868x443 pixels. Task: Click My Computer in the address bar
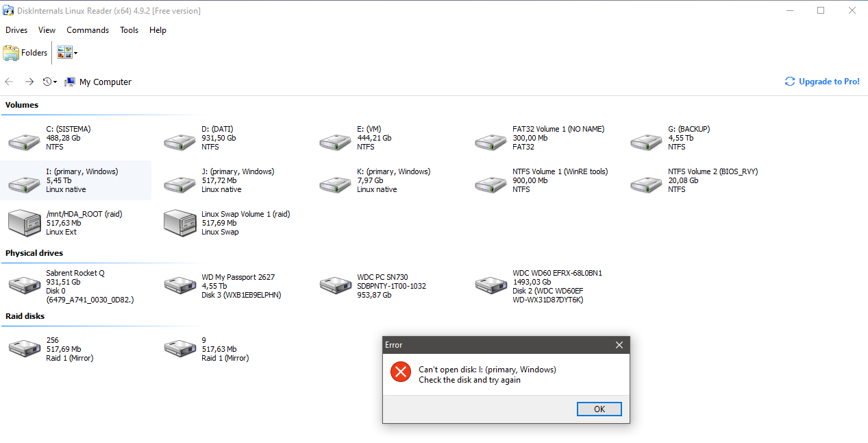tap(105, 82)
